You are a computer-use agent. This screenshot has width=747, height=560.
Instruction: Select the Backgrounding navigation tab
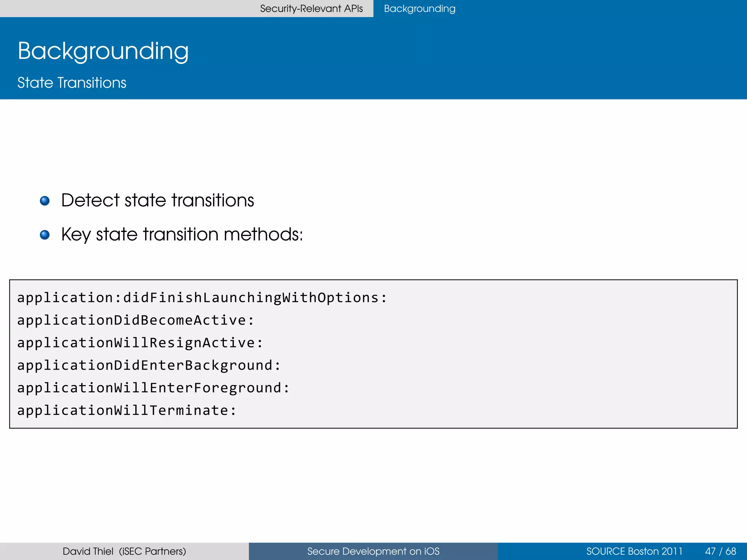point(419,9)
